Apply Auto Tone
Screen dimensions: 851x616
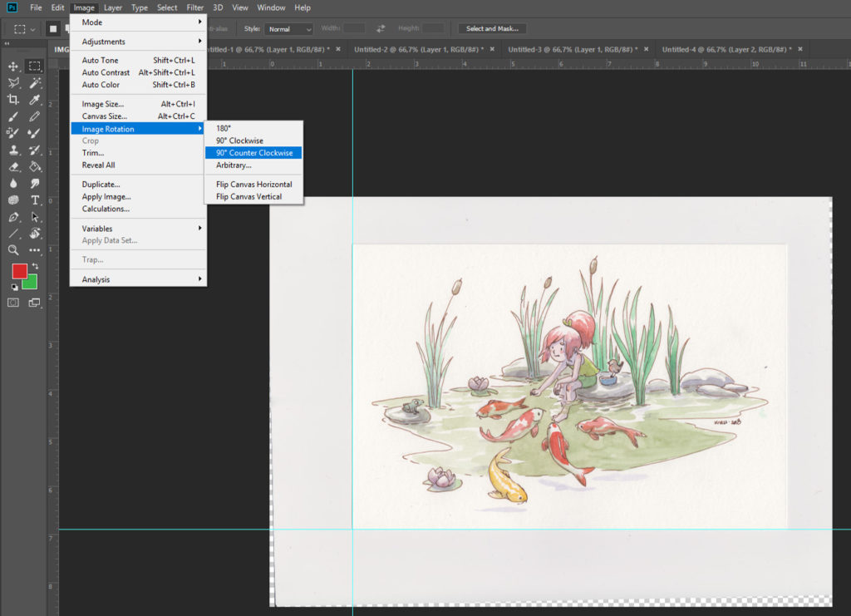point(139,60)
